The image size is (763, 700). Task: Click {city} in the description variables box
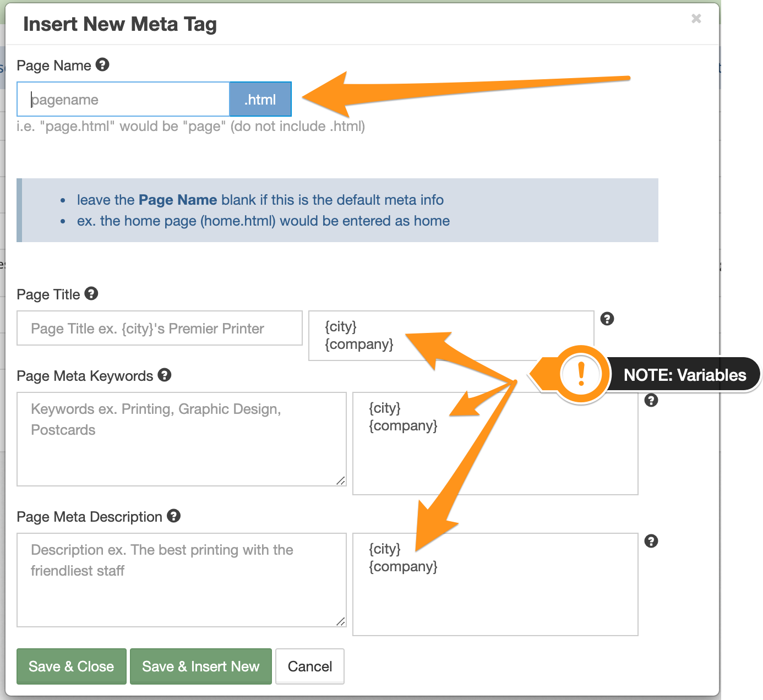tap(385, 549)
